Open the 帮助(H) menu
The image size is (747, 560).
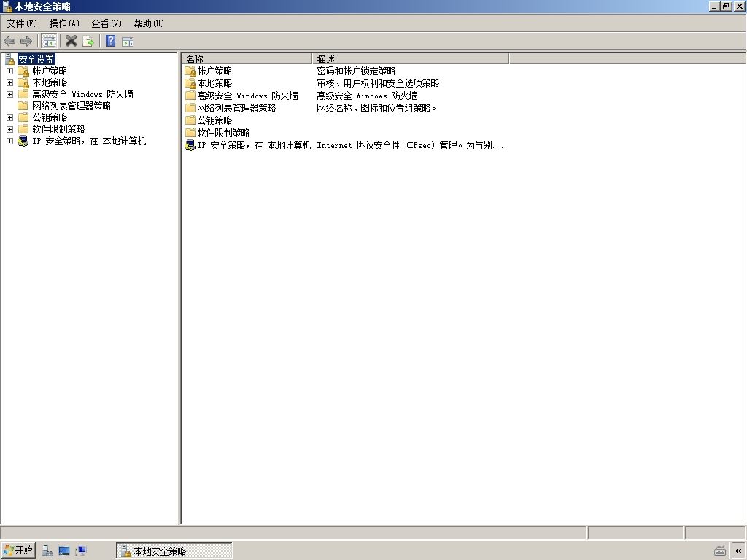point(149,23)
